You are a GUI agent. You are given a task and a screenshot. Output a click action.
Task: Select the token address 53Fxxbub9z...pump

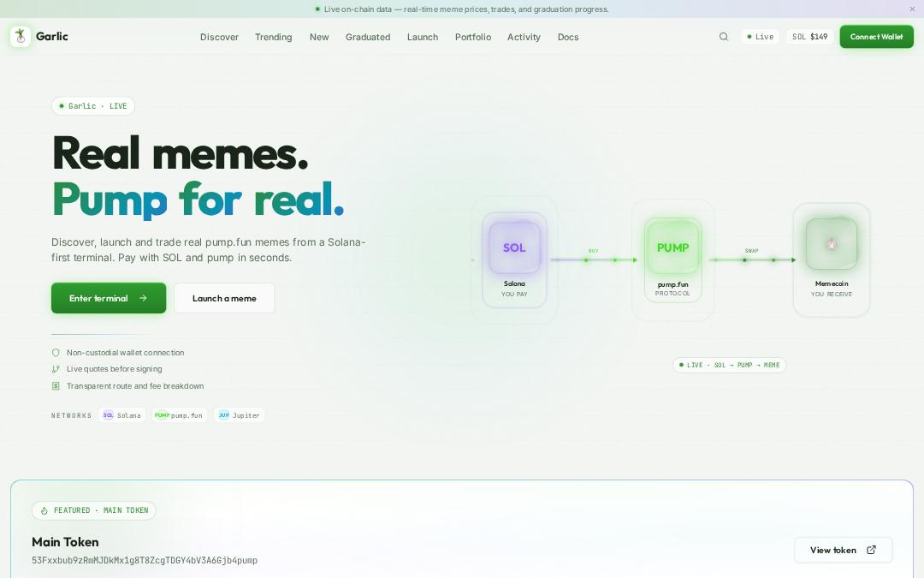click(145, 560)
